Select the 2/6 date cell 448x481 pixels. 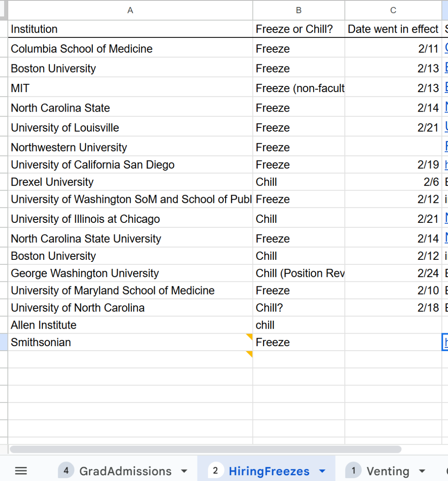[393, 182]
